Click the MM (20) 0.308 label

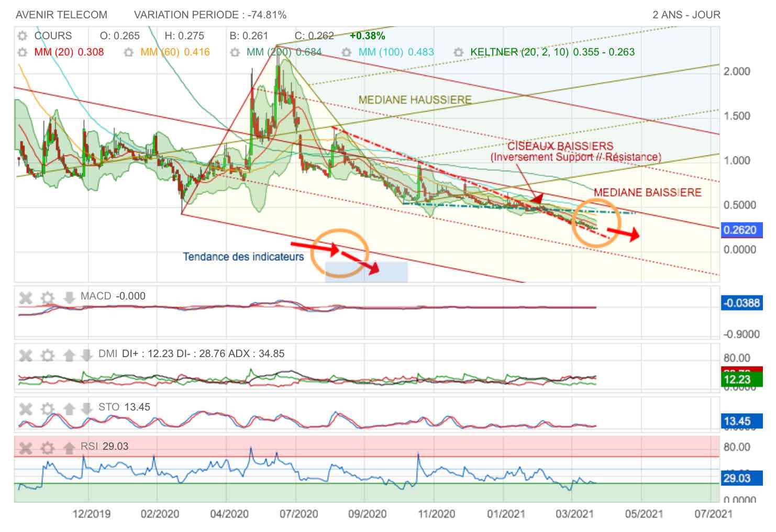click(x=69, y=52)
